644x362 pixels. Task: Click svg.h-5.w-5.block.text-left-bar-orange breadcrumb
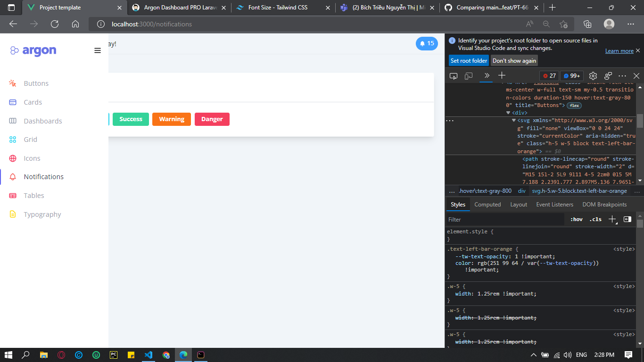[579, 191]
